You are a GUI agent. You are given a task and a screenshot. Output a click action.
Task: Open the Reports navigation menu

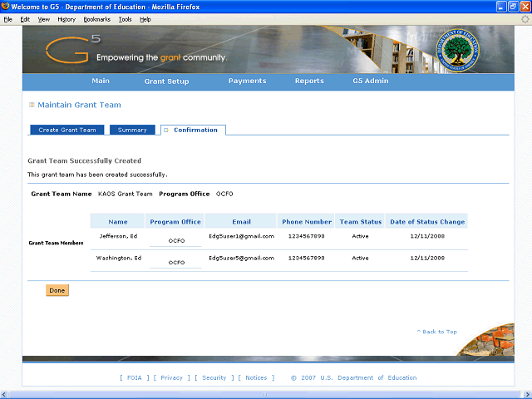point(309,81)
